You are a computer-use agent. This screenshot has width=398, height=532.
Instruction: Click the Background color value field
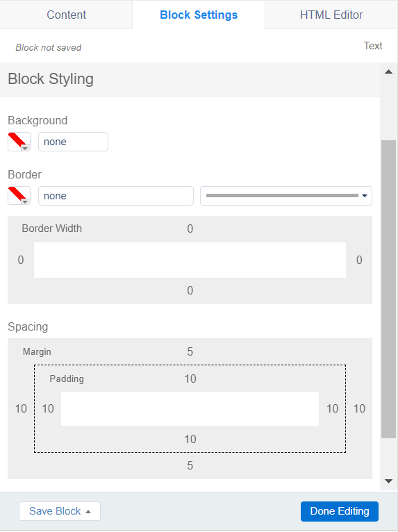[x=74, y=142]
